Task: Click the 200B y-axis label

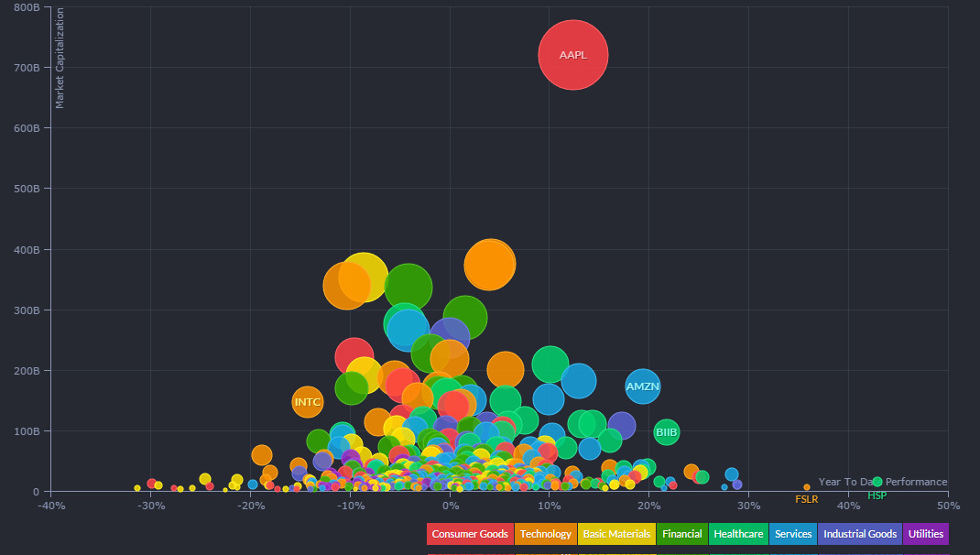Action: 27,371
